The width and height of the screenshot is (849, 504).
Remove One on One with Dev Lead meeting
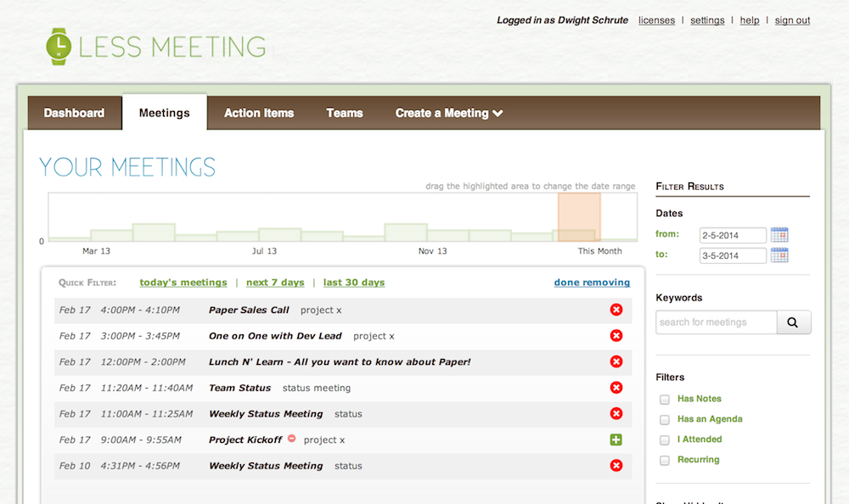[x=616, y=336]
